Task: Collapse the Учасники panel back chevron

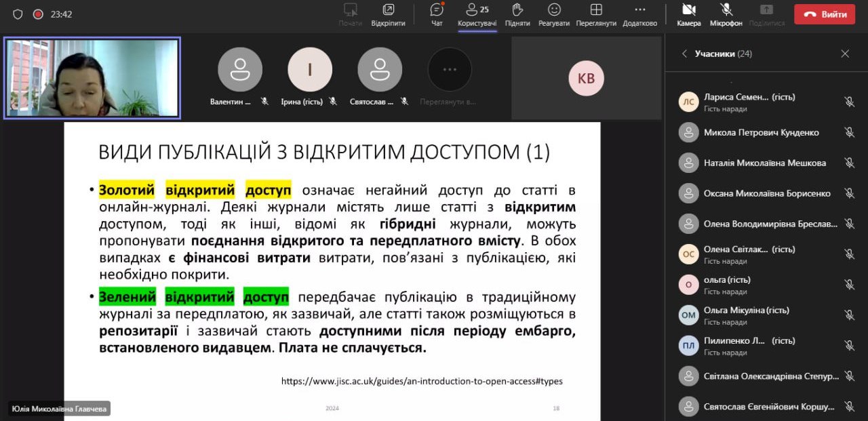Action: [684, 54]
